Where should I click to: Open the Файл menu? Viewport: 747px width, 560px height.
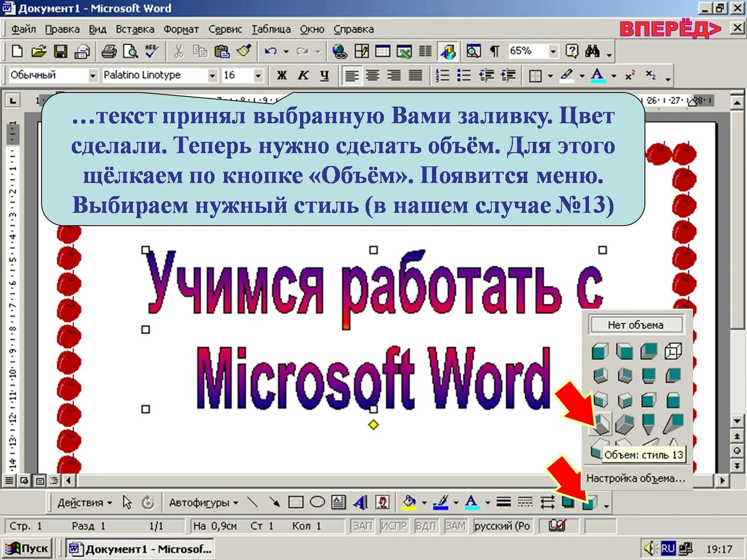point(24,29)
